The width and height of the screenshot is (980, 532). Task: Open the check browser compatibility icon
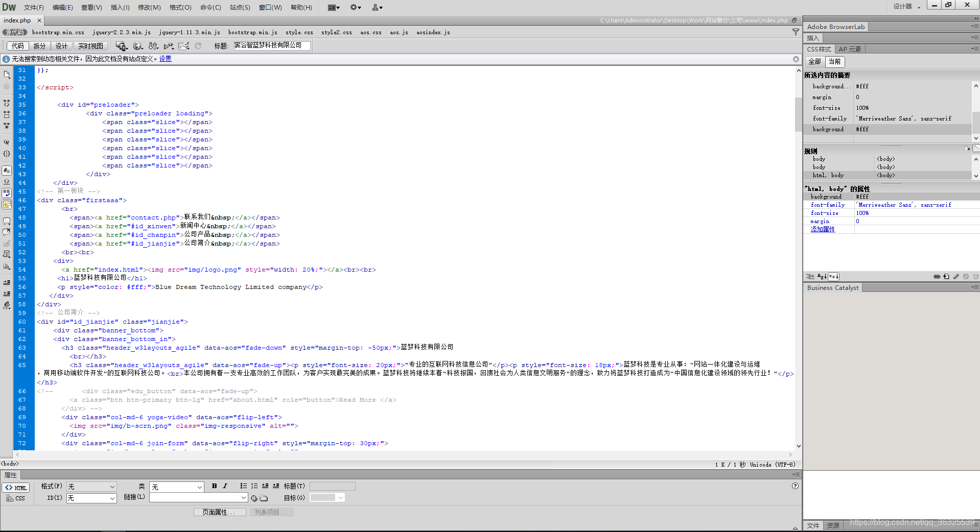169,46
